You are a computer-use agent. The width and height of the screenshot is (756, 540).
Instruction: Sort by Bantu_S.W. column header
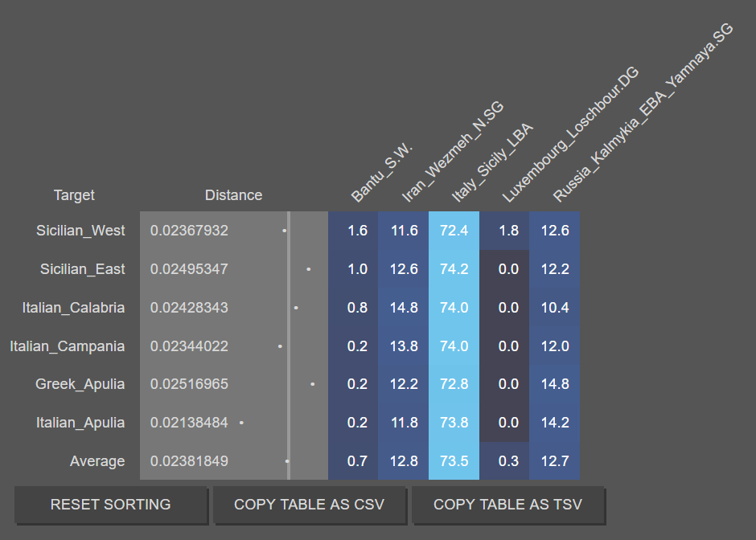click(381, 173)
